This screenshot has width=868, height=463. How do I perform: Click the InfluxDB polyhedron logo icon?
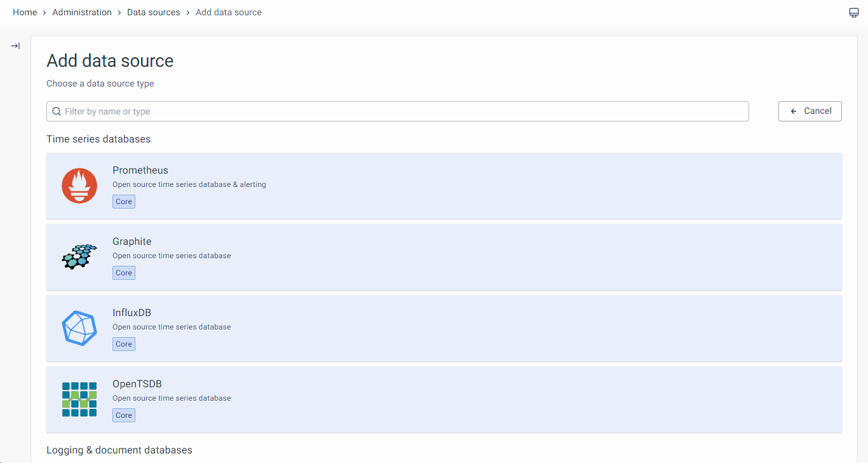[x=79, y=328]
